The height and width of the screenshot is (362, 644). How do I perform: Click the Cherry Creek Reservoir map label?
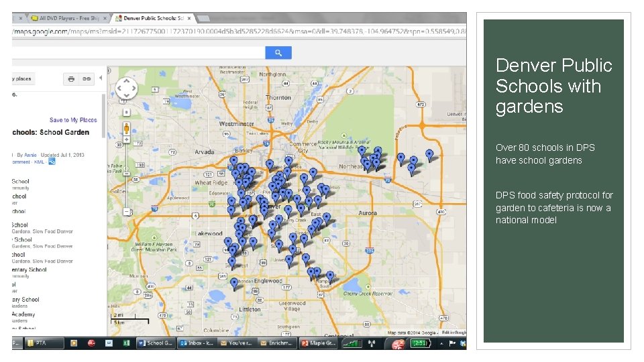point(368,294)
